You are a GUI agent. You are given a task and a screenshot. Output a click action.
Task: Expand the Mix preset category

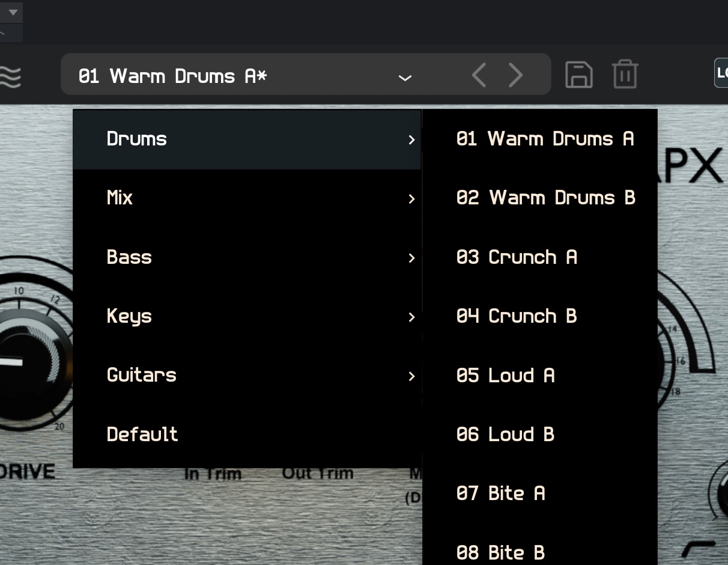click(x=246, y=198)
